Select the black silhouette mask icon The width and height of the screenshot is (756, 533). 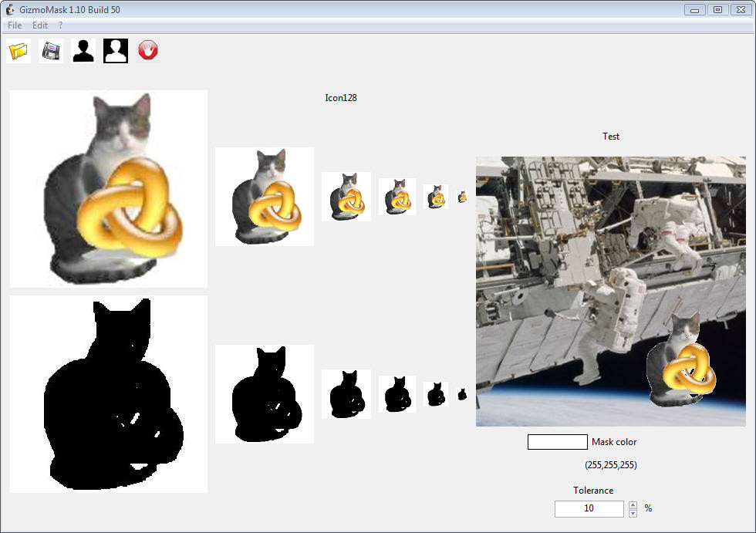[83, 51]
